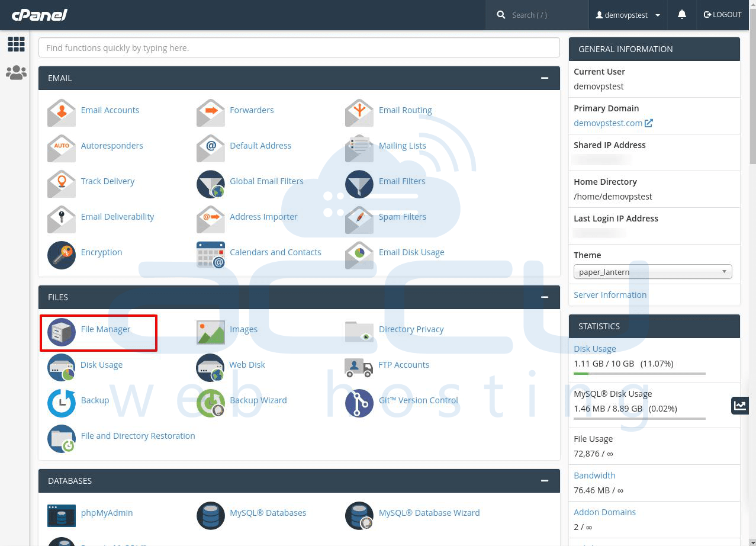The image size is (756, 546).
Task: Open the FTP Accounts truck icon
Action: (359, 367)
